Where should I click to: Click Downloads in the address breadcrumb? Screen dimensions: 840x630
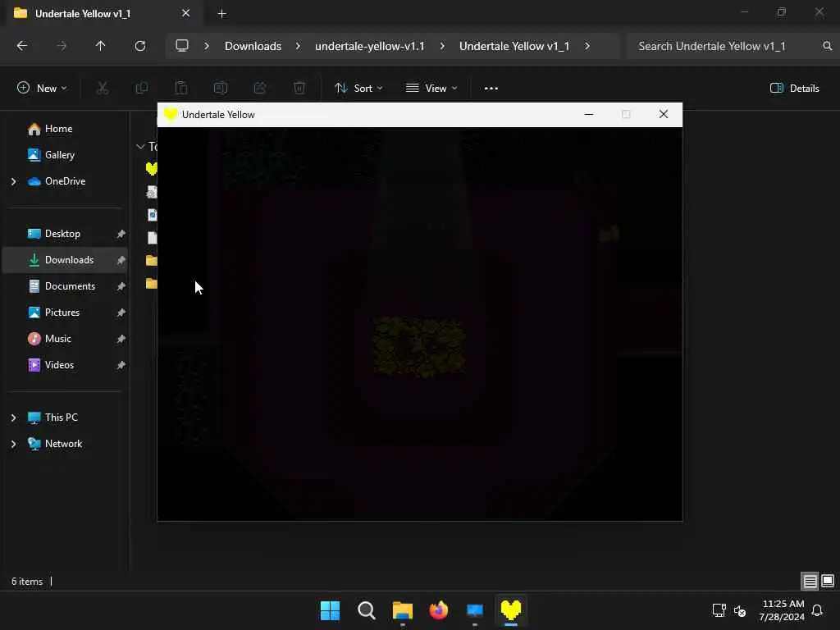[x=253, y=46]
